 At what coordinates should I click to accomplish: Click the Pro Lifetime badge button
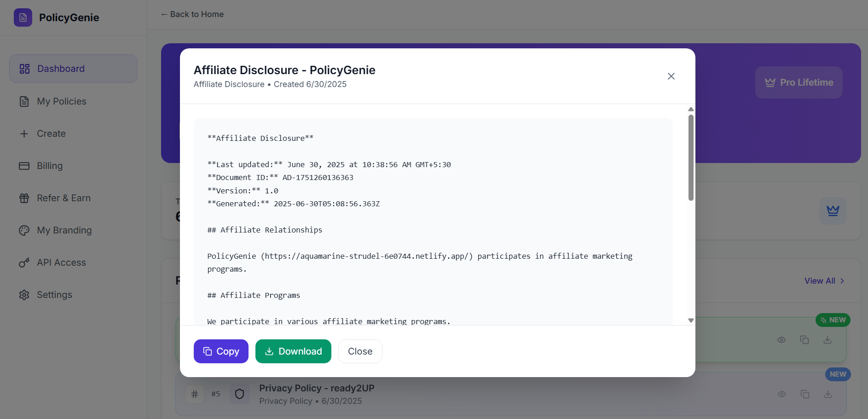click(x=799, y=82)
